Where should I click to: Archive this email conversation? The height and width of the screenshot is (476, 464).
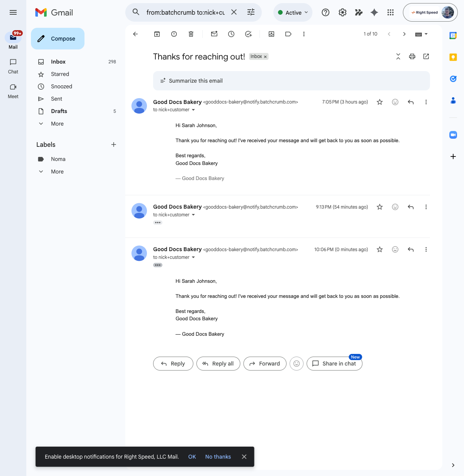tap(157, 34)
